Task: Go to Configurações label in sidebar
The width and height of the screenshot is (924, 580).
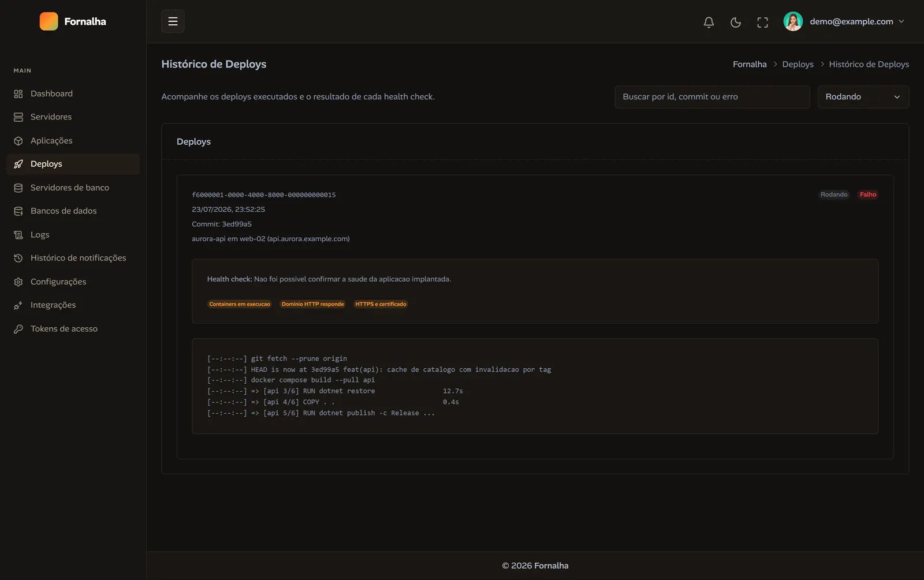Action: point(58,282)
